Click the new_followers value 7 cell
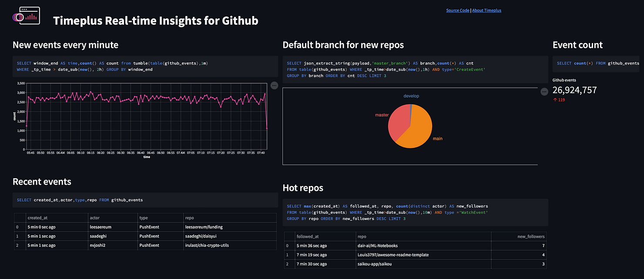Screen dimensions: 644x279 click(x=519, y=246)
